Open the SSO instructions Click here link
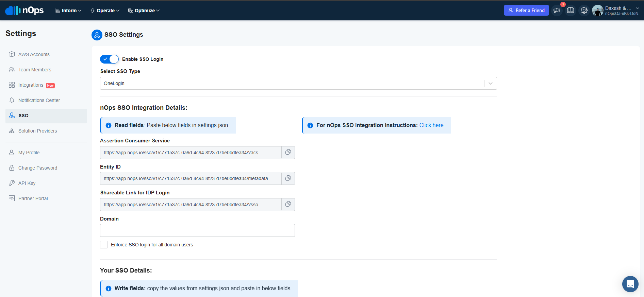This screenshot has width=644, height=297. [431, 125]
